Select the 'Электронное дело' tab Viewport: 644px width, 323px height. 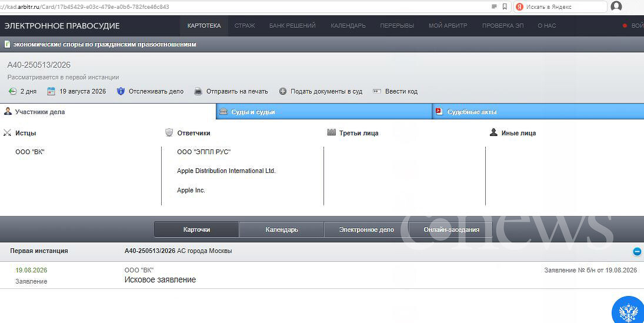coord(366,229)
